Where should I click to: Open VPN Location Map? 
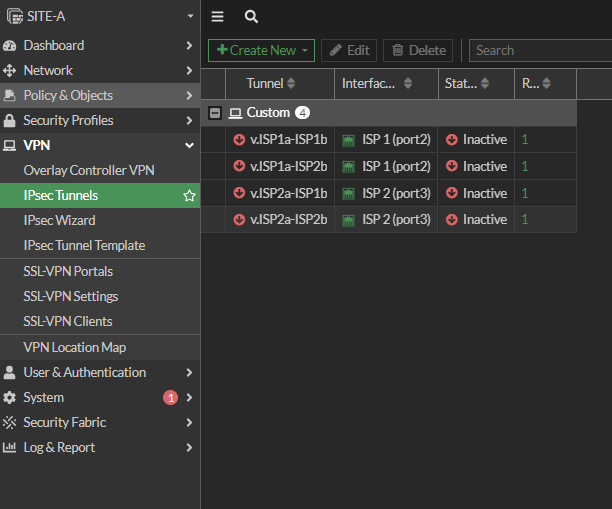pyautogui.click(x=75, y=347)
